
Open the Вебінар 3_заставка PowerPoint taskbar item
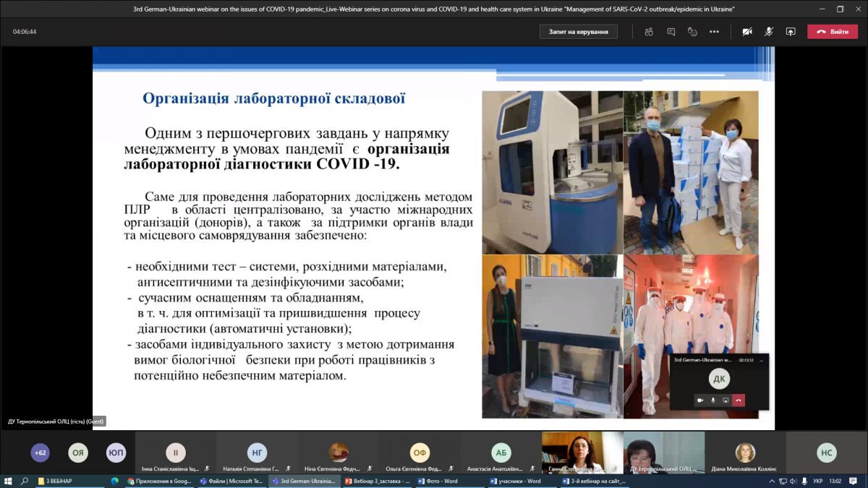(x=377, y=481)
